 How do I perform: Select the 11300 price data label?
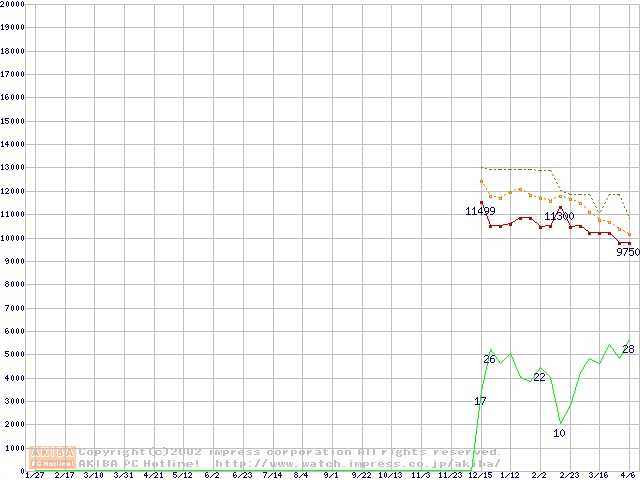point(559,216)
